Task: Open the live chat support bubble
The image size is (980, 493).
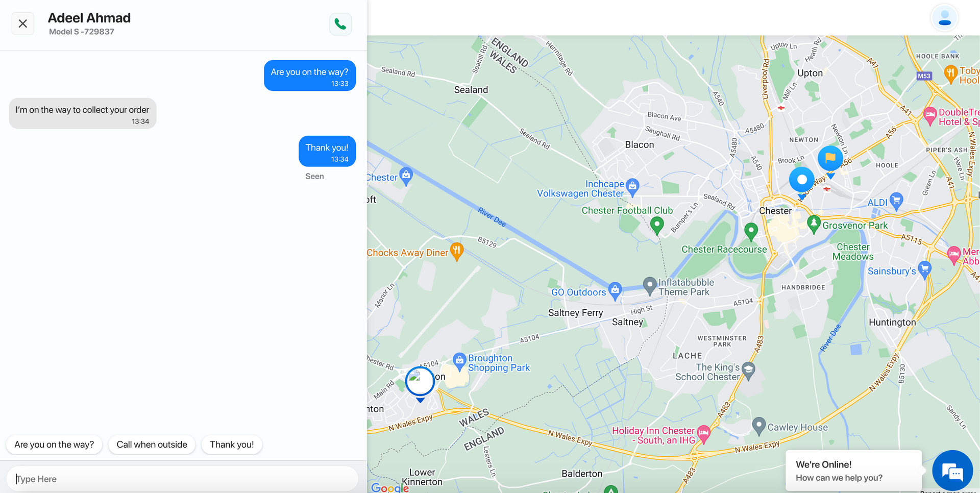Action: pos(952,471)
